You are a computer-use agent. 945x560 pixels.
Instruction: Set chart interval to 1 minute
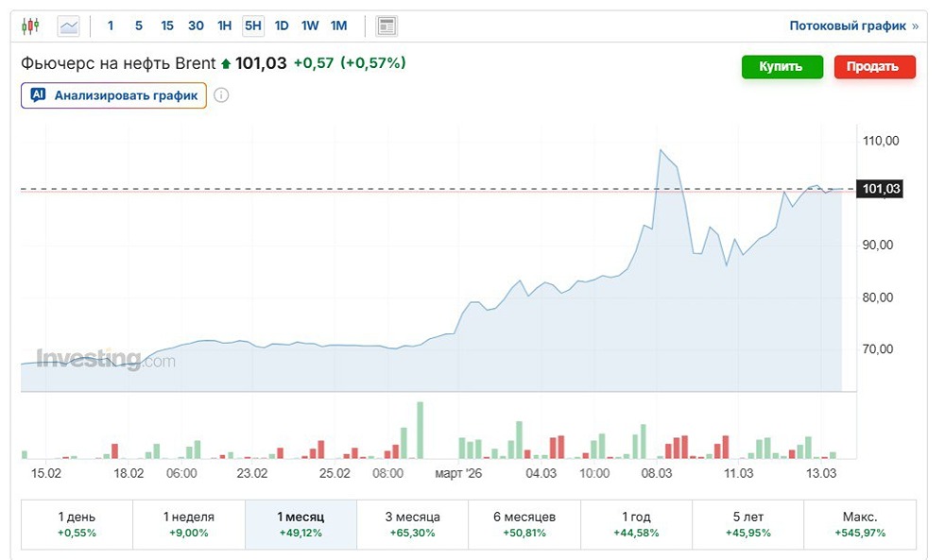click(x=111, y=25)
